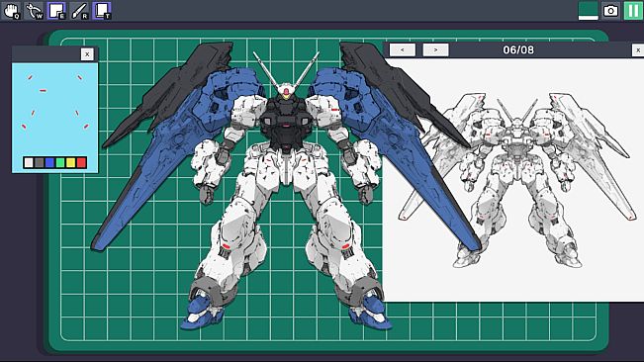
Task: Click the manual's grayscale mech reference image
Action: tap(516, 180)
